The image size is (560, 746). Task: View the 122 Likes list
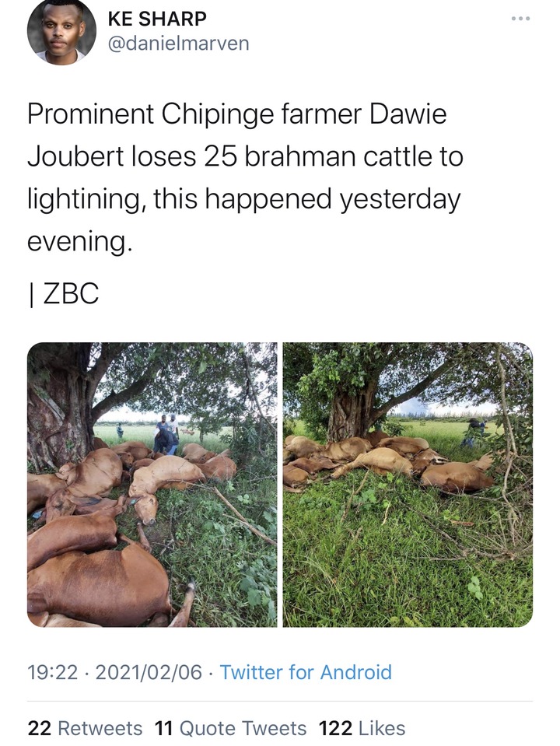click(x=362, y=728)
